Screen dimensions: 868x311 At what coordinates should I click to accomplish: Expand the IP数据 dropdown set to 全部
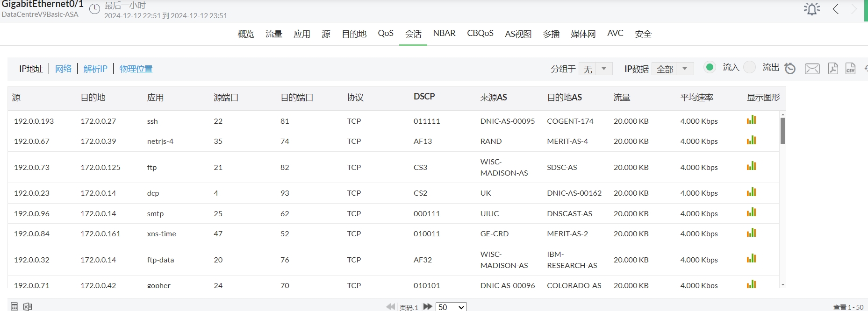[x=684, y=69]
